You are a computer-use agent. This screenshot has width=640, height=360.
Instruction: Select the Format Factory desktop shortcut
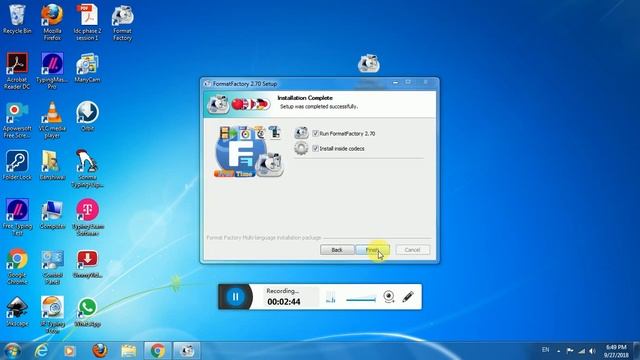tap(122, 22)
